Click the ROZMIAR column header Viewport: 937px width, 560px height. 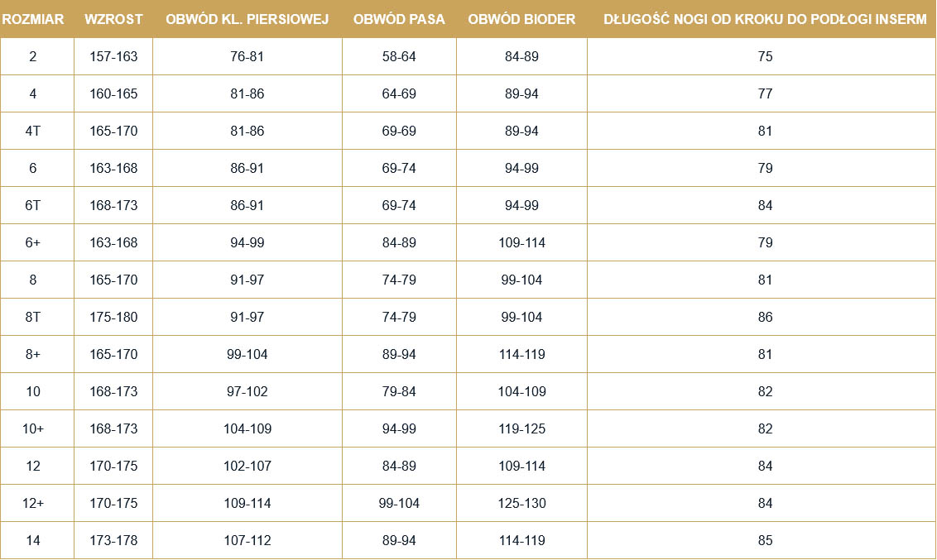(x=33, y=19)
